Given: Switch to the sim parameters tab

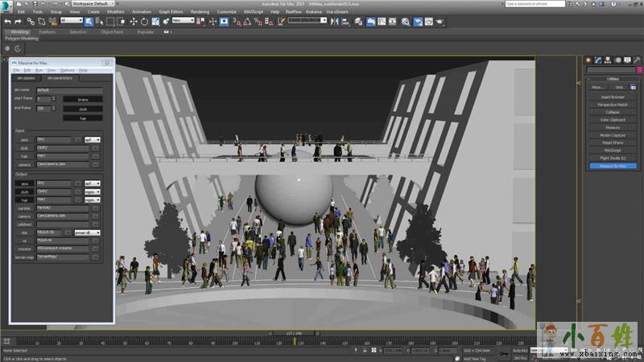Looking at the screenshot, I should pyautogui.click(x=60, y=78).
